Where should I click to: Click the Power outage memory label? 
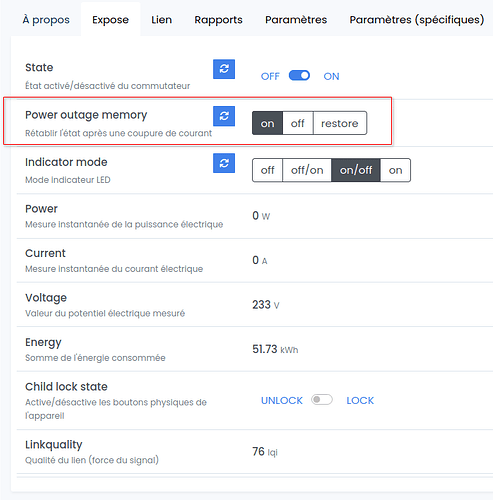(x=86, y=115)
